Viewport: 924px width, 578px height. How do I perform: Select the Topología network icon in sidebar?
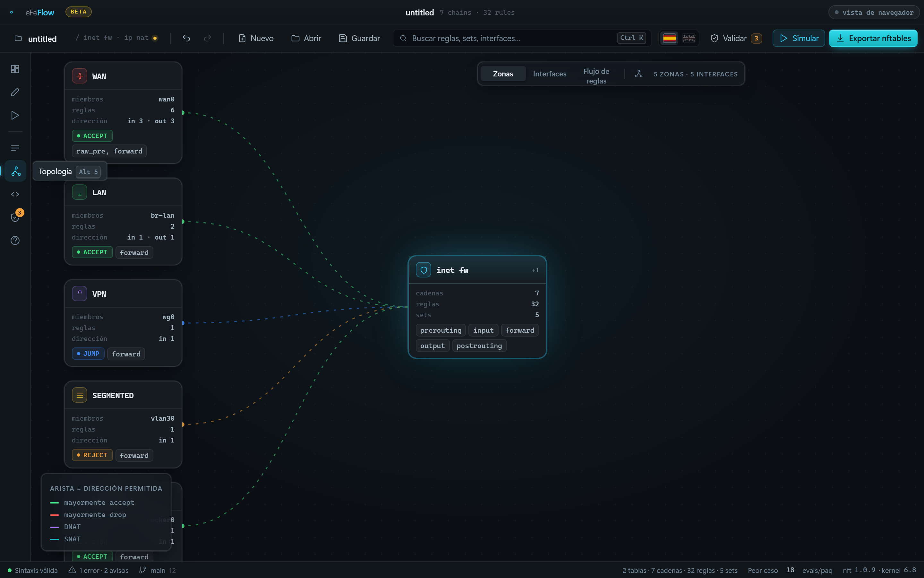point(16,171)
